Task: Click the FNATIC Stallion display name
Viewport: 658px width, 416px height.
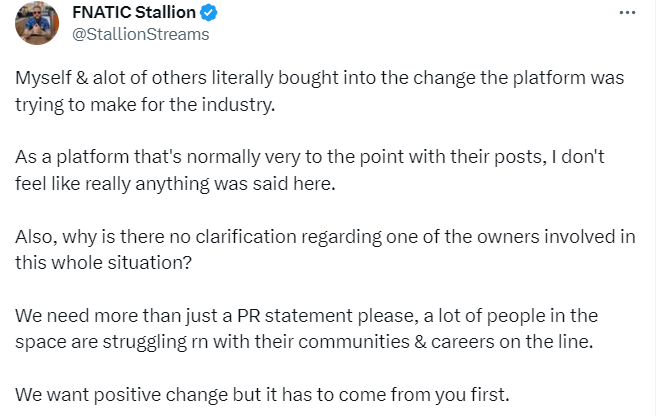Action: click(134, 13)
